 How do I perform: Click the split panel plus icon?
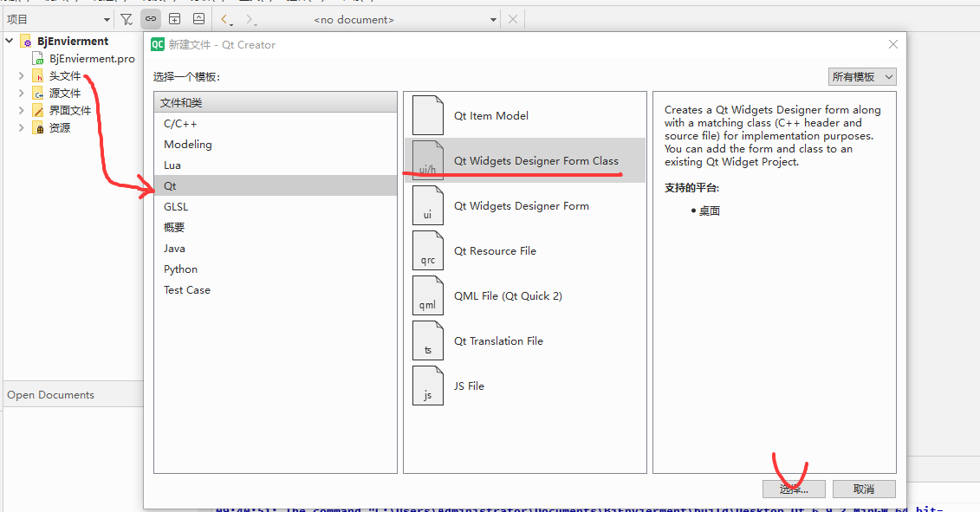175,19
